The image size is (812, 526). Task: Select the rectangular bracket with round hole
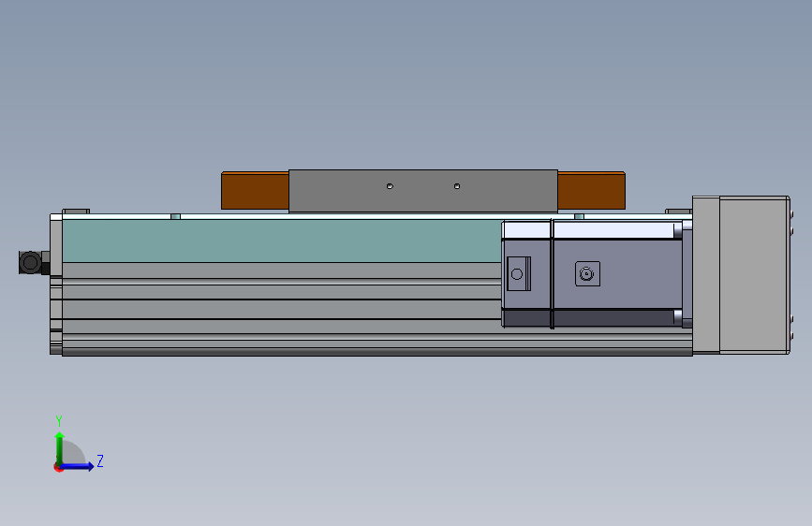(x=518, y=274)
